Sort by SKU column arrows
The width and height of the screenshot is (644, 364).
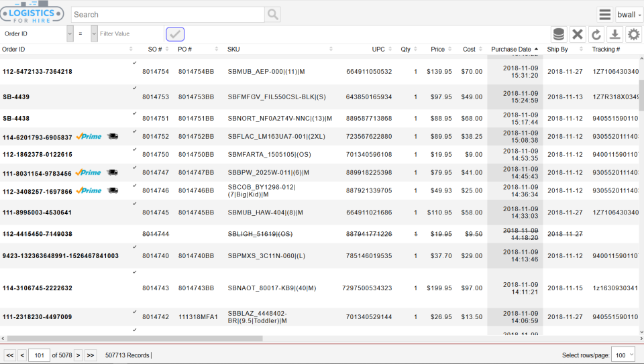click(x=331, y=49)
